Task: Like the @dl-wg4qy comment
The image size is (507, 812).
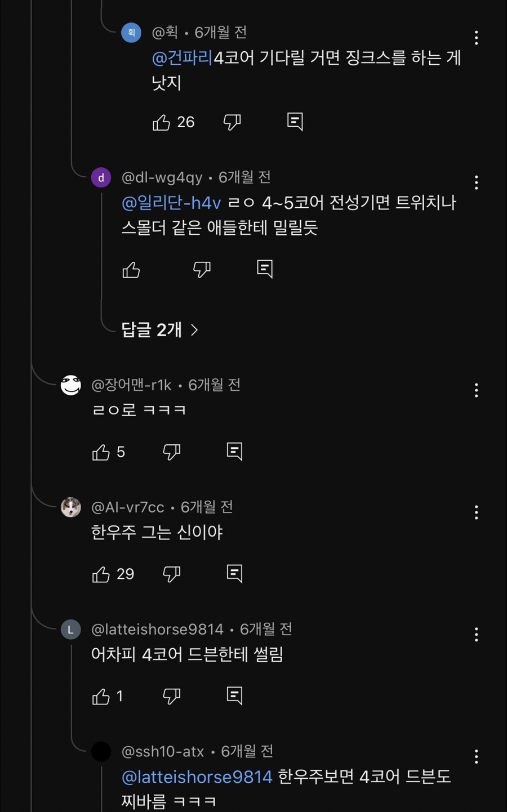Action: point(131,270)
